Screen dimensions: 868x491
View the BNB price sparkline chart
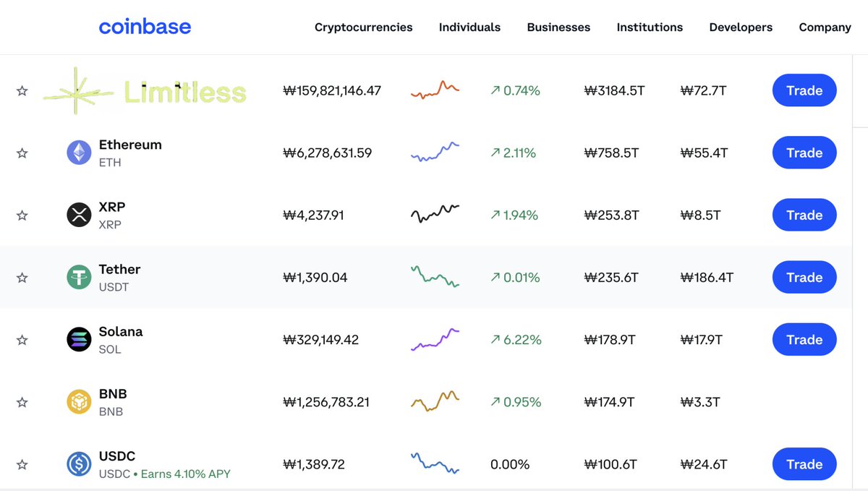[x=435, y=401]
